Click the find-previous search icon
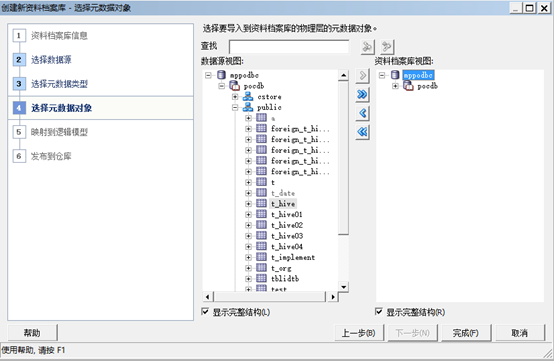Image resolution: width=554 pixels, height=361 pixels. (387, 47)
